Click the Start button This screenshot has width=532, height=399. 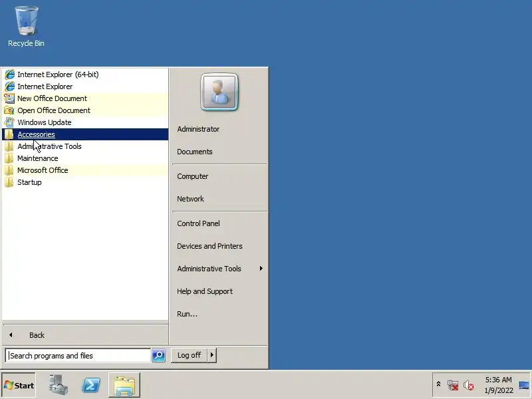19,385
